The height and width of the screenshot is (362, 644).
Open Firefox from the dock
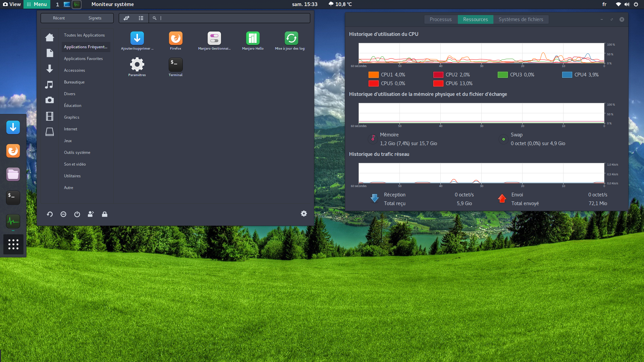point(13,151)
